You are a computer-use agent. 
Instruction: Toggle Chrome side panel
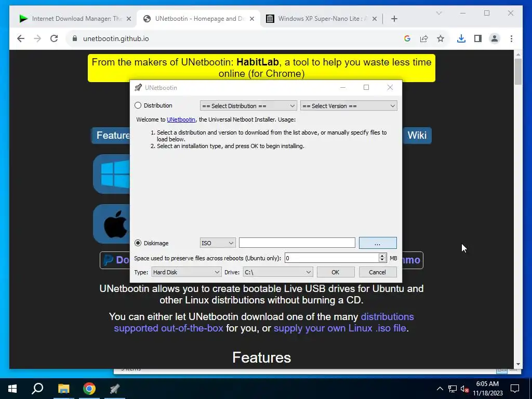[x=478, y=38]
